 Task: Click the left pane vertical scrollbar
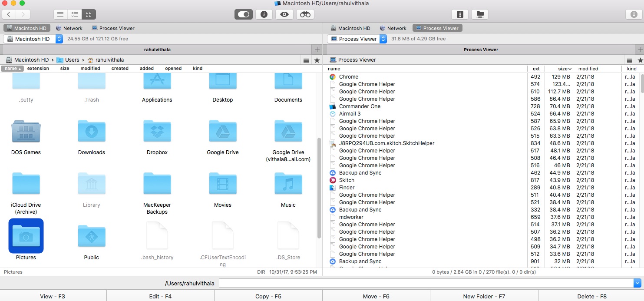(x=319, y=188)
